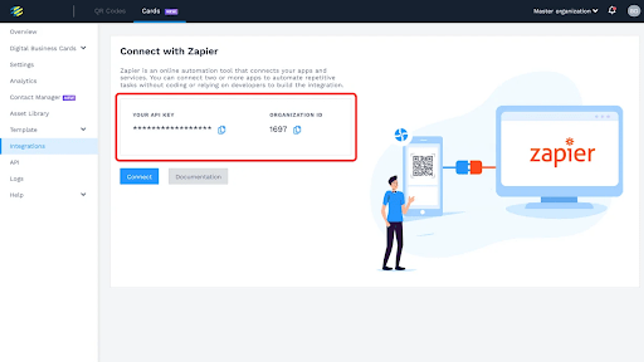Click the blue Connect button
This screenshot has height=362, width=644.
[139, 176]
